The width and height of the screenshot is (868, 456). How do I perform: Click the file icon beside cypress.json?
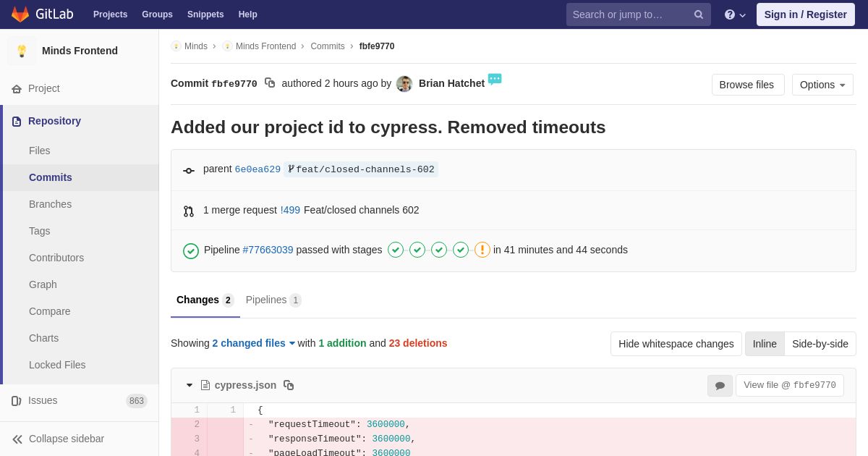pyautogui.click(x=205, y=385)
